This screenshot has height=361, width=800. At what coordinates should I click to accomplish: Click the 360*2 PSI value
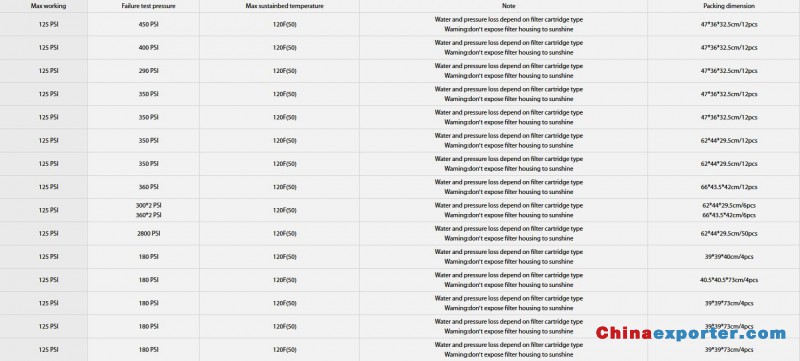[148, 215]
